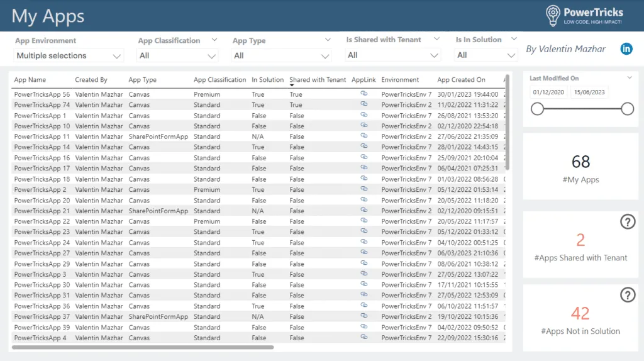Select the PowerTricksApp 56 name cell
Image resolution: width=644 pixels, height=361 pixels.
[x=42, y=94]
